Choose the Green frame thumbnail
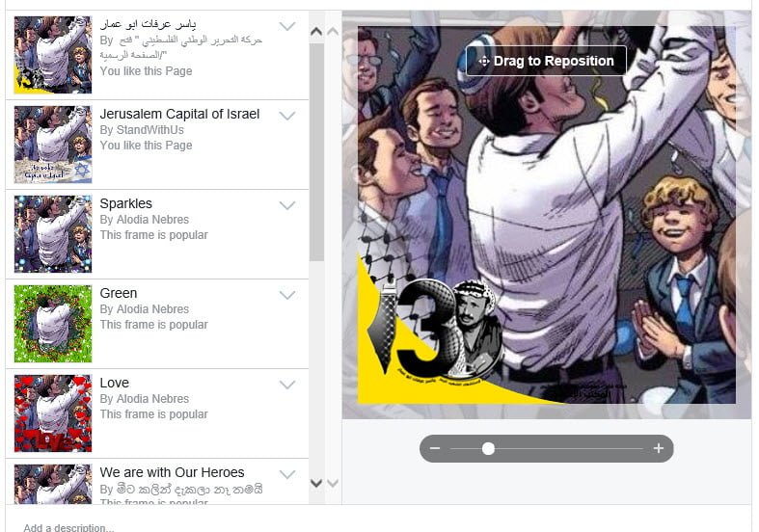Screen dimensions: 759x532 (53, 324)
